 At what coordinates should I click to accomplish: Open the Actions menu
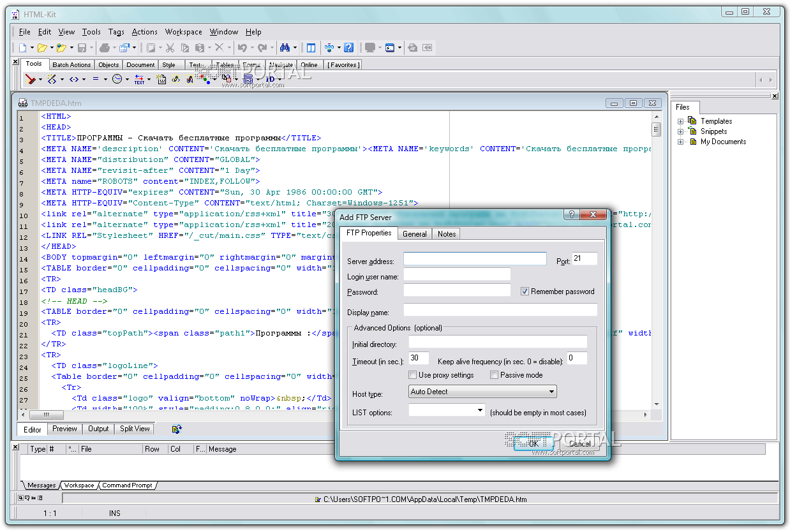(145, 32)
